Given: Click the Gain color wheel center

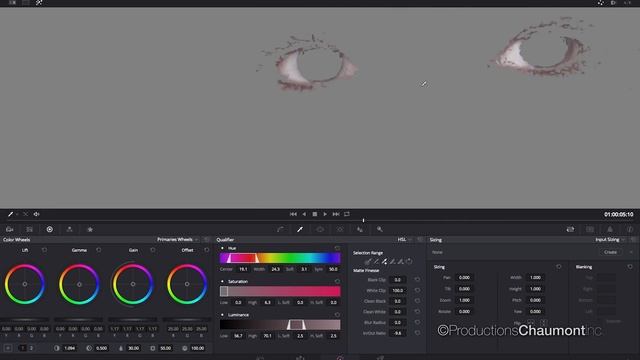Looking at the screenshot, I should (x=133, y=284).
